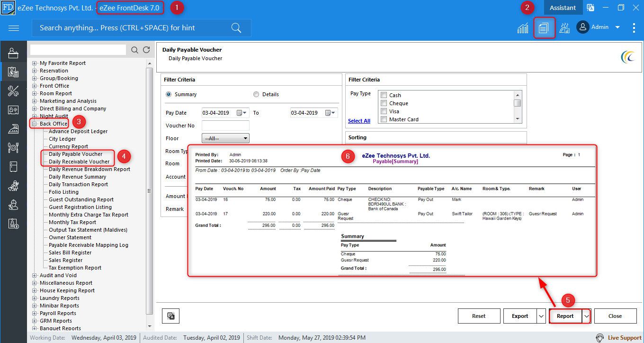Image resolution: width=644 pixels, height=343 pixels.
Task: Open the Owner Statement report
Action: (x=70, y=237)
